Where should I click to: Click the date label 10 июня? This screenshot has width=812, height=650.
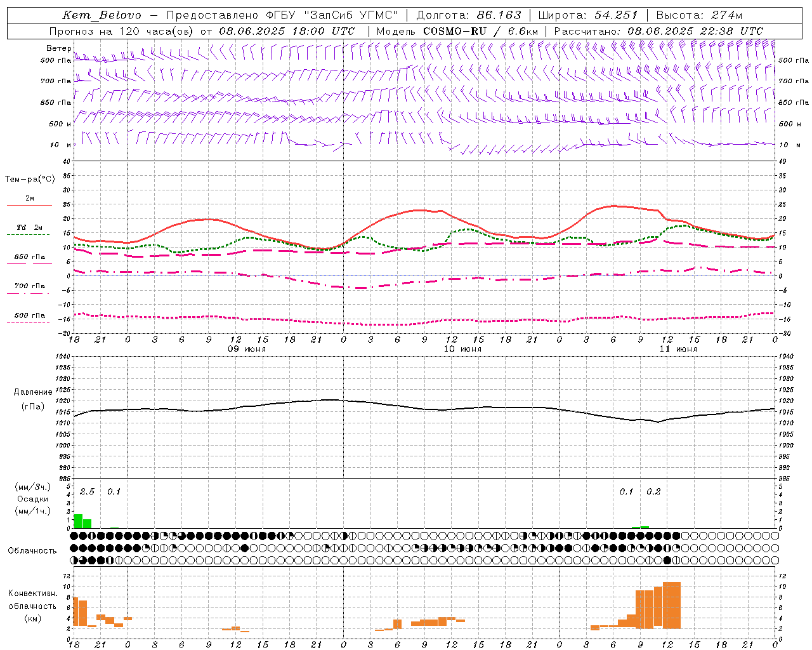tap(462, 349)
